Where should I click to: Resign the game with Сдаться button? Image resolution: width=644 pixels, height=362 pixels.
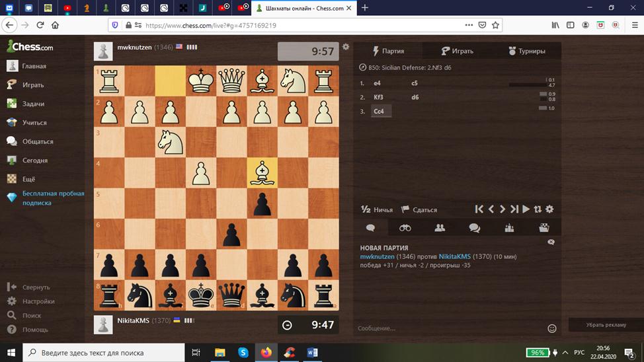419,209
